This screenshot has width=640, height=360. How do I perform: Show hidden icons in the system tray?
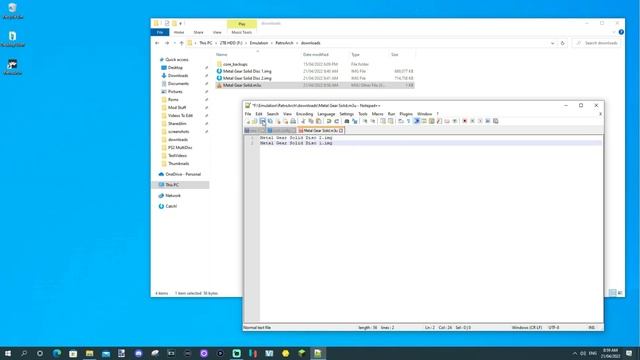click(575, 353)
